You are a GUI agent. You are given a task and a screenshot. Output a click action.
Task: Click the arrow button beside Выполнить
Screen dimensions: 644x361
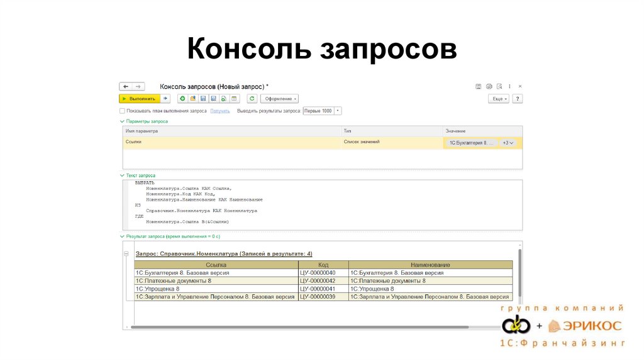click(x=165, y=99)
